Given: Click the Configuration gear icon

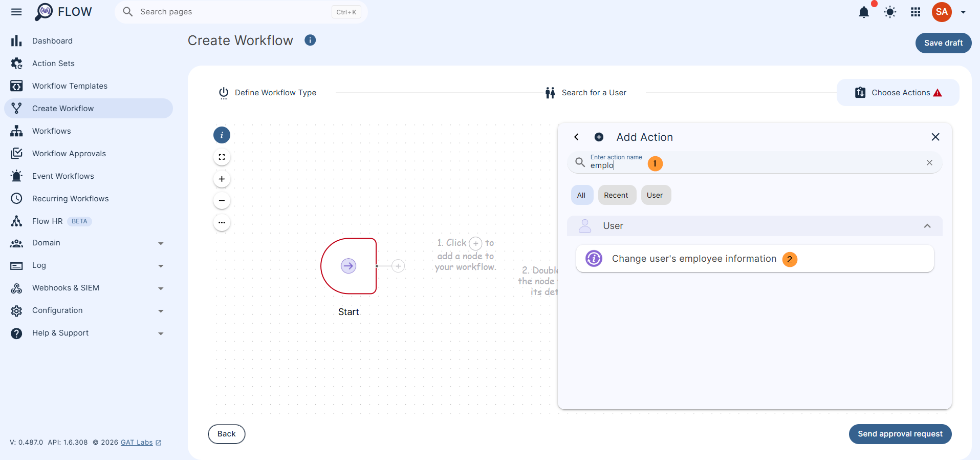Looking at the screenshot, I should click(16, 311).
